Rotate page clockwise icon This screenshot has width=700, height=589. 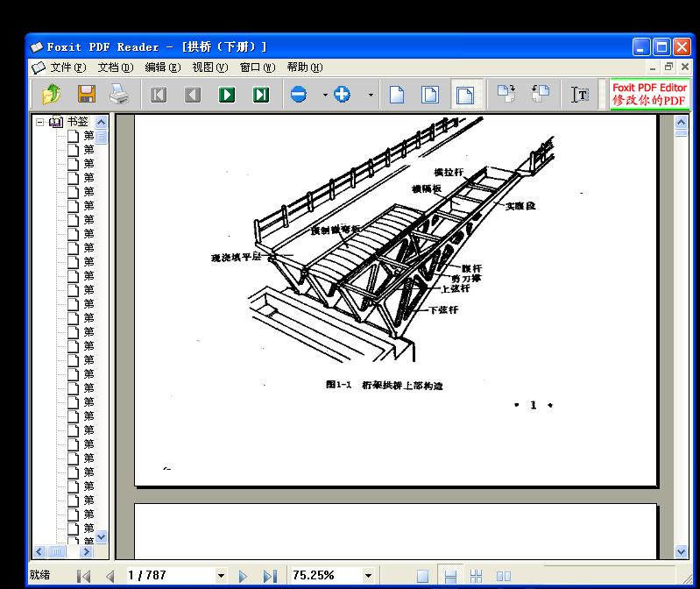506,94
